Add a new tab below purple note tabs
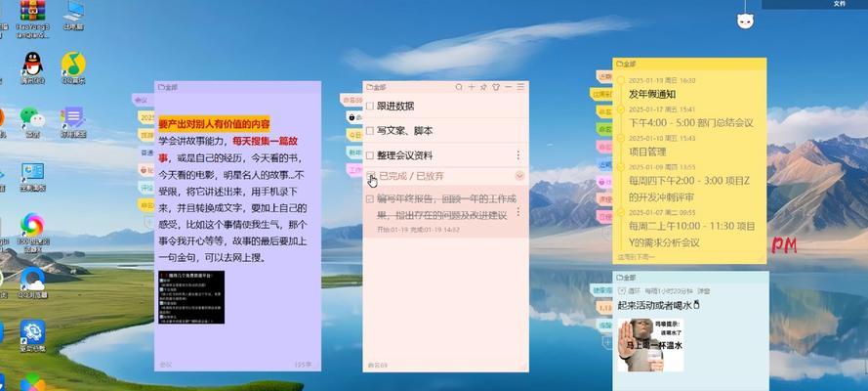 click(148, 223)
